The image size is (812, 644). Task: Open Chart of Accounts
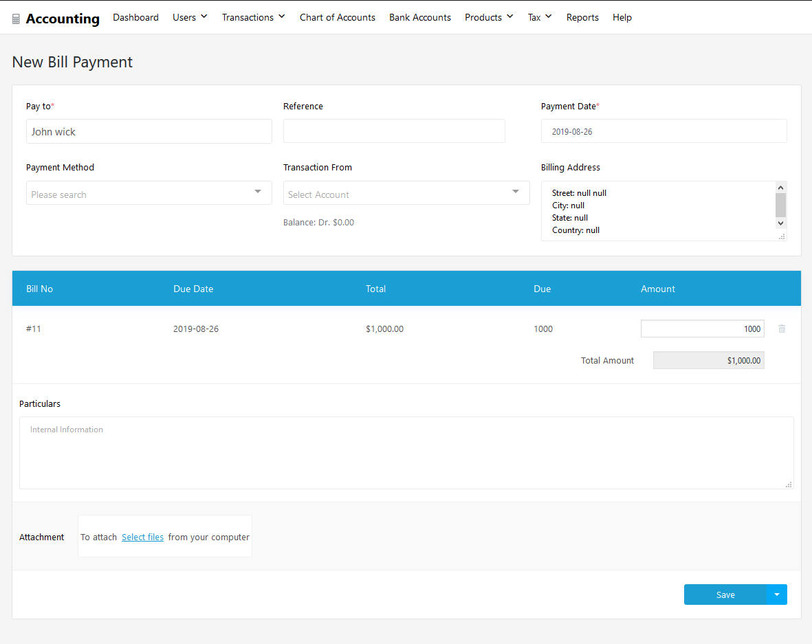pos(337,17)
